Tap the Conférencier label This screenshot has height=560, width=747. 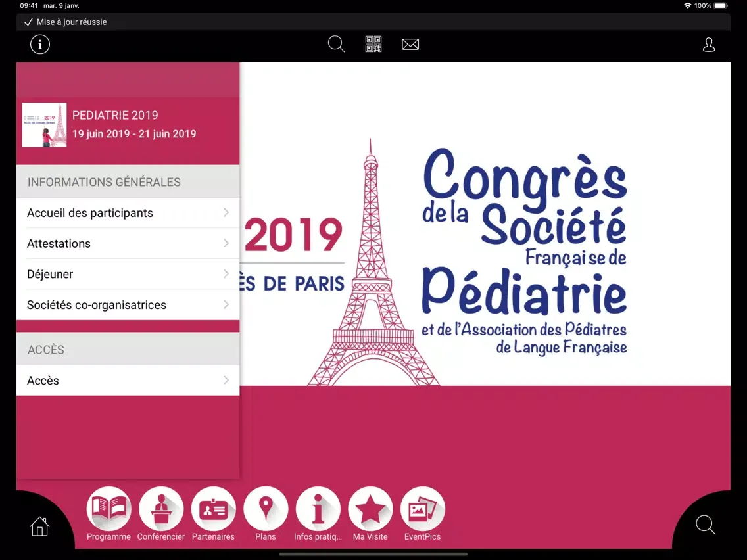click(x=161, y=536)
